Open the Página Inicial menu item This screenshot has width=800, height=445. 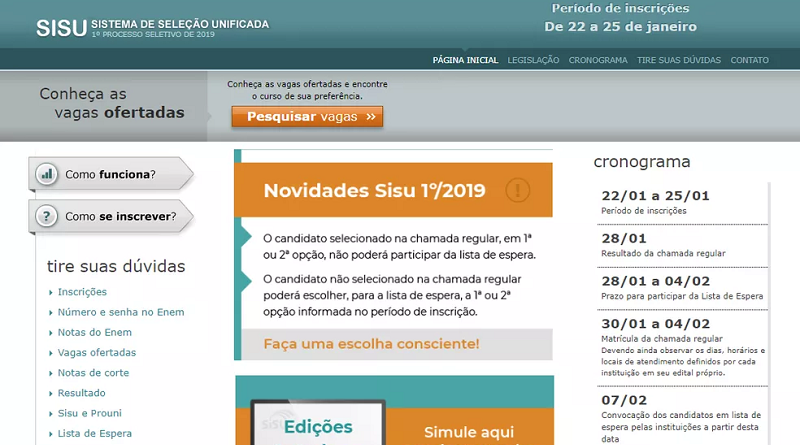point(465,60)
